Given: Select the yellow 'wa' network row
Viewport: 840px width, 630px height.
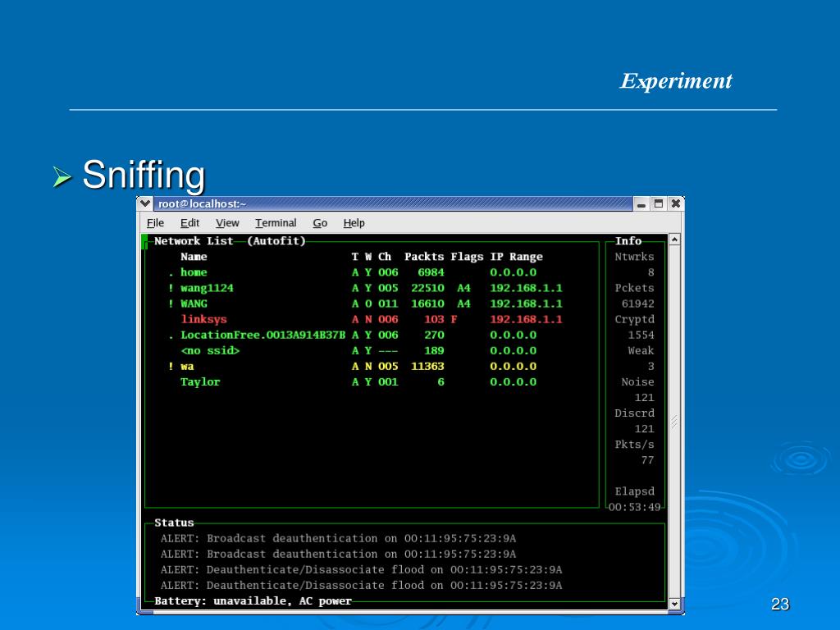Looking at the screenshot, I should coord(353,367).
